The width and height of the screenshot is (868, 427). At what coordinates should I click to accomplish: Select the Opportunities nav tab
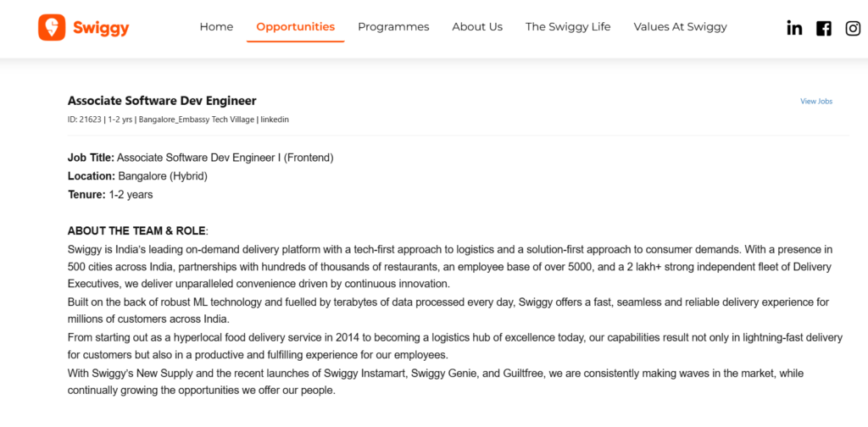coord(296,26)
